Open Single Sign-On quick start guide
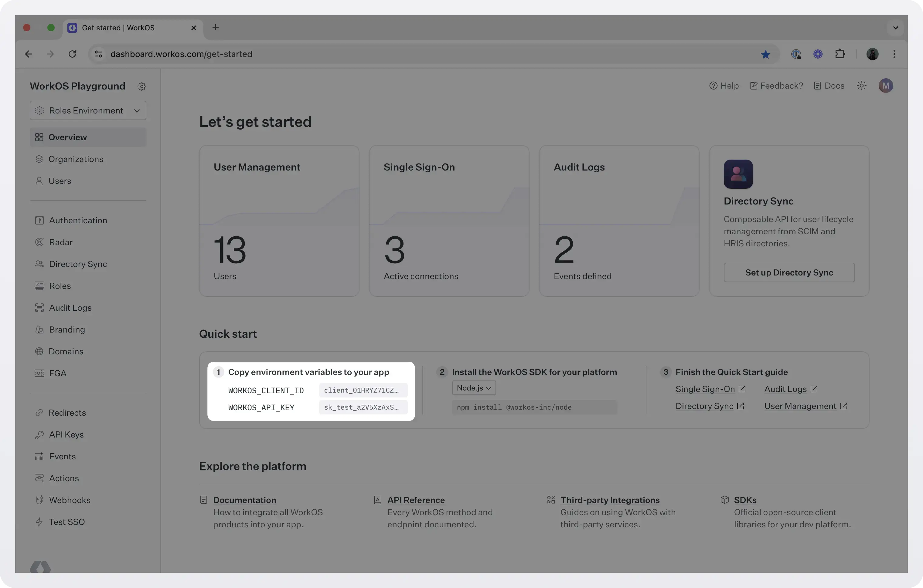The width and height of the screenshot is (923, 588). (x=710, y=389)
